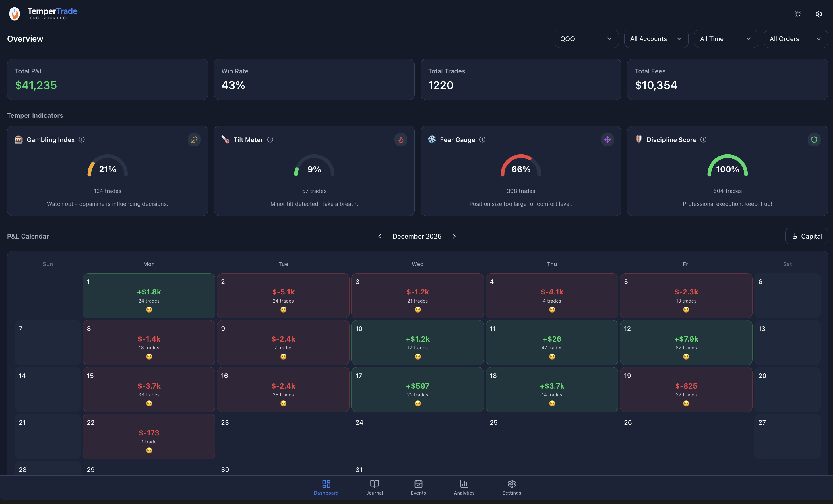Open the All Time date range dropdown
Screen dimensions: 833x504
point(726,38)
